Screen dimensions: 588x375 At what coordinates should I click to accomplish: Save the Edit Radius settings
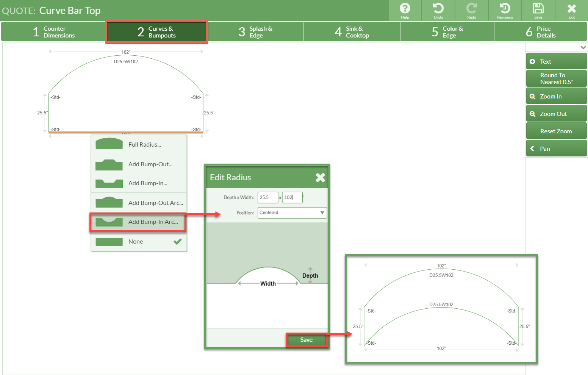coord(307,339)
